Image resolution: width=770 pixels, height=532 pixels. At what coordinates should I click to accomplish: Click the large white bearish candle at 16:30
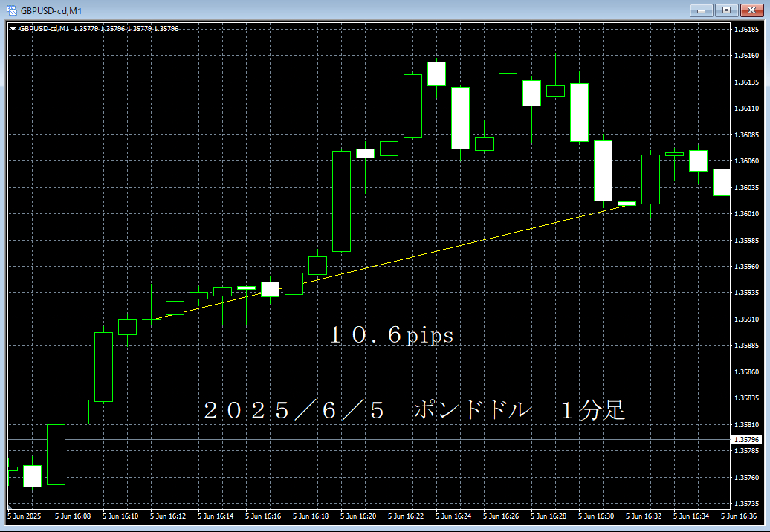tap(603, 171)
